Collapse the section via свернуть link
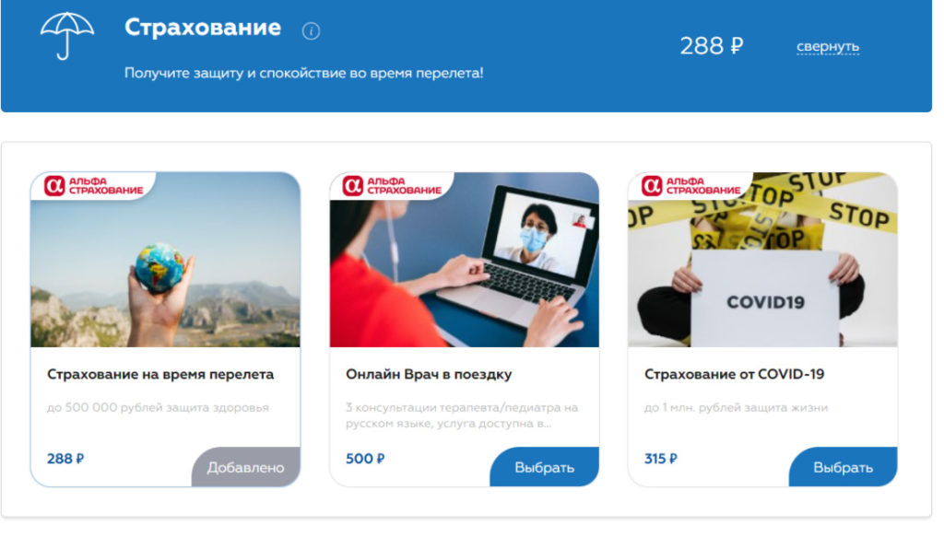The image size is (944, 560). (828, 46)
